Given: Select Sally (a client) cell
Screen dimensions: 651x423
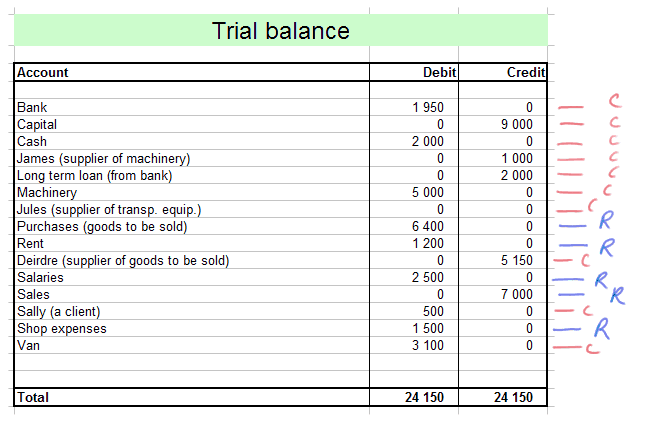Looking at the screenshot, I should click(x=192, y=311).
